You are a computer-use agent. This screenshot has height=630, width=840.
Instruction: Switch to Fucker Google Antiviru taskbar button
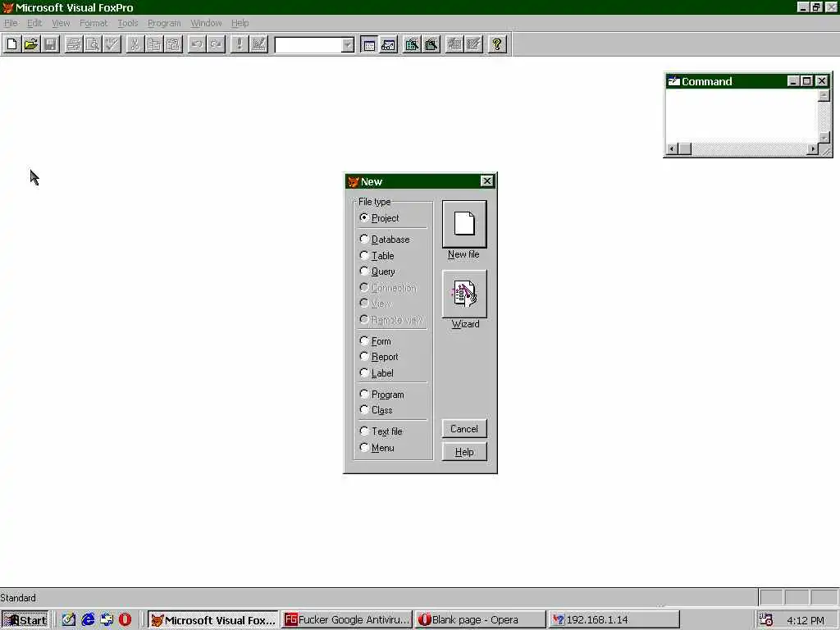347,620
